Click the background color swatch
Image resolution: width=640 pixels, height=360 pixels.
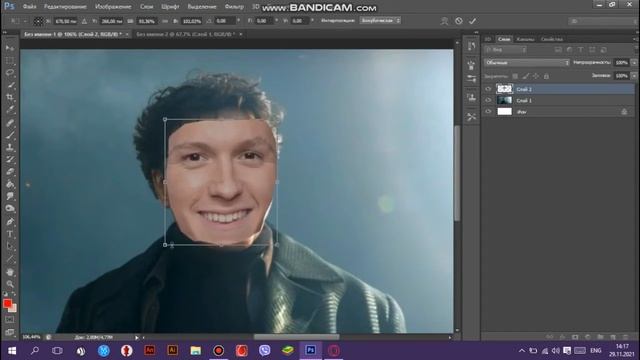click(13, 309)
